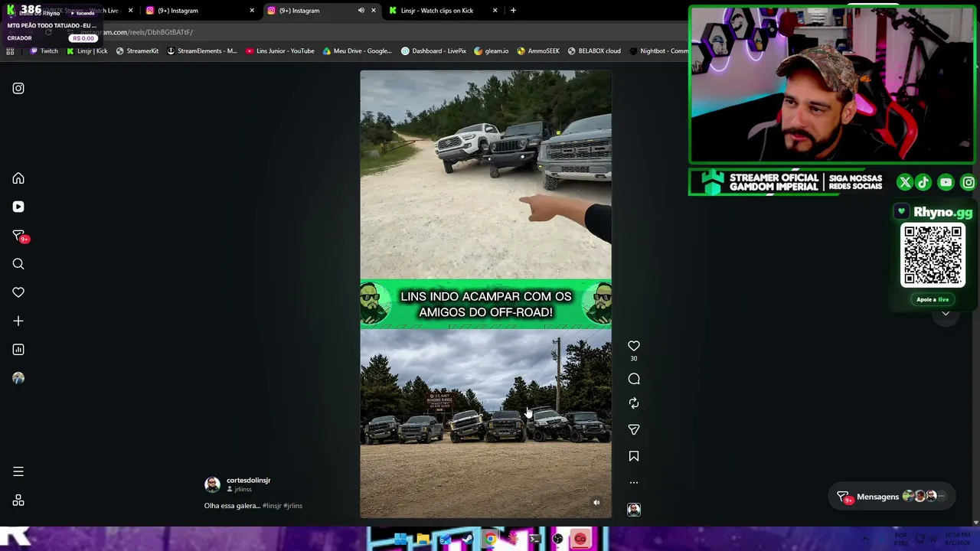Open your profile avatar in sidebar
Viewport: 980px width, 551px height.
point(18,378)
